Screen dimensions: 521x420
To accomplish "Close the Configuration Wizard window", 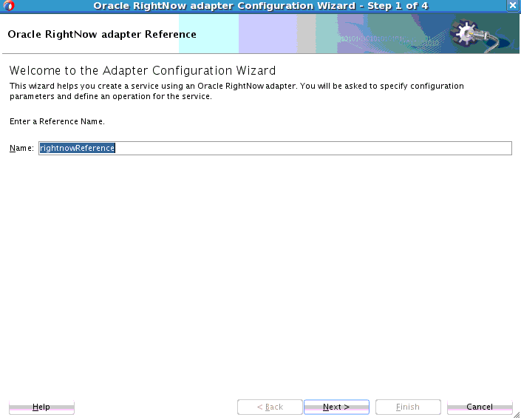I will point(513,5).
